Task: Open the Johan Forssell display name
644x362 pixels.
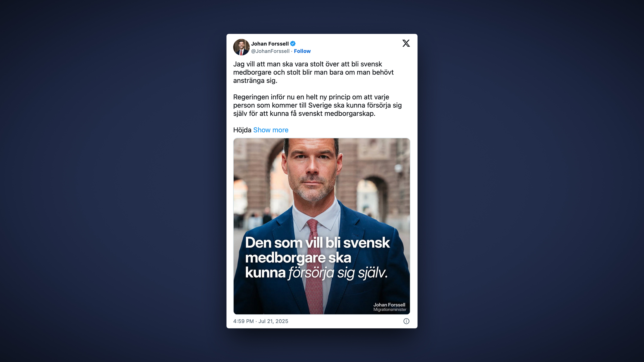Action: pos(270,44)
